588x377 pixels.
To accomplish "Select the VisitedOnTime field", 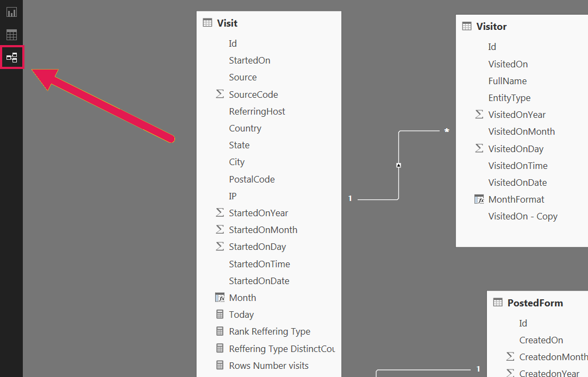I will tap(518, 166).
